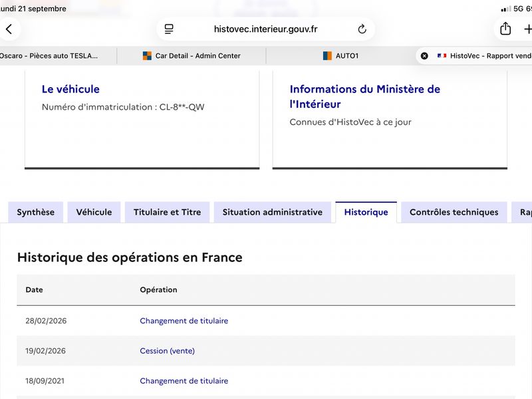532x399 pixels.
Task: Open the page reader/format icon in address bar
Action: coord(169,29)
